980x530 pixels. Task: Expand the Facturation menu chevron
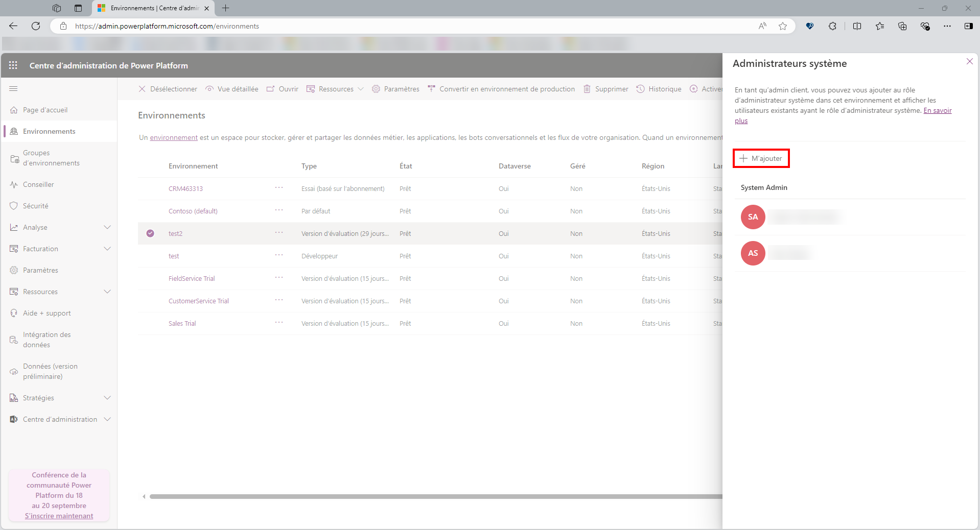107,249
